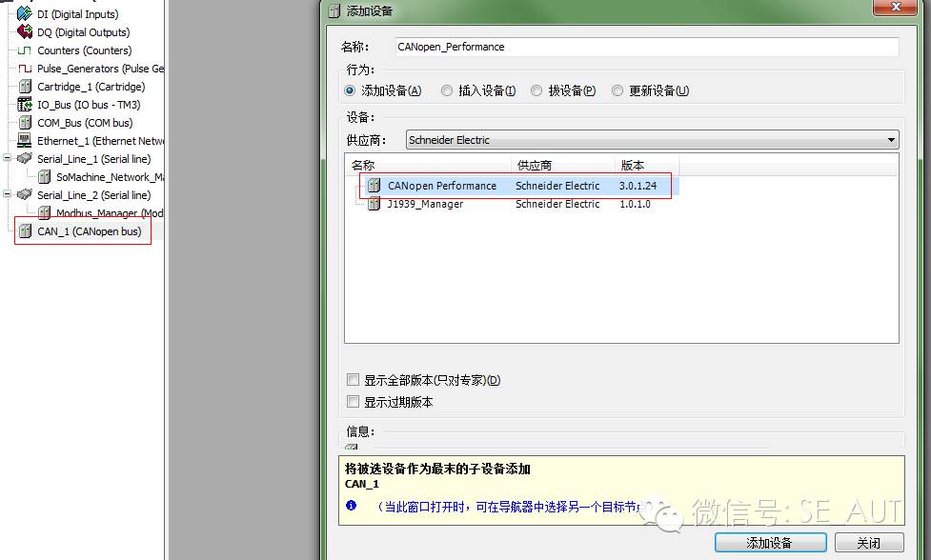
Task: Click the COM_Bus device icon
Action: [x=25, y=123]
